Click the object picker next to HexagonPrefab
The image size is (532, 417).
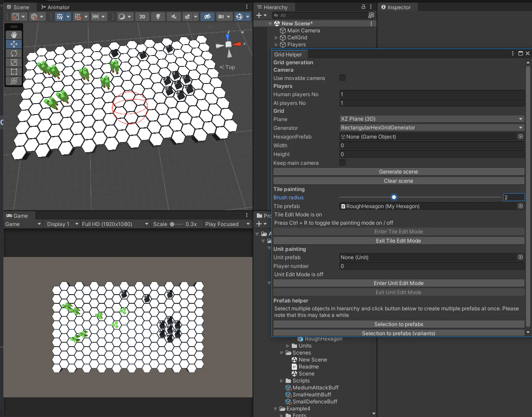pyautogui.click(x=521, y=137)
